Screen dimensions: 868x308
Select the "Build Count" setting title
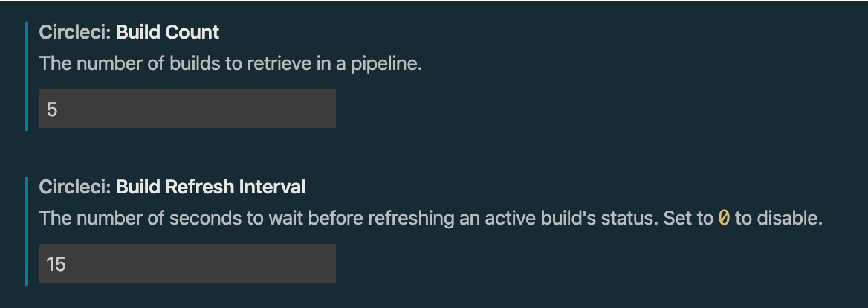[167, 33]
